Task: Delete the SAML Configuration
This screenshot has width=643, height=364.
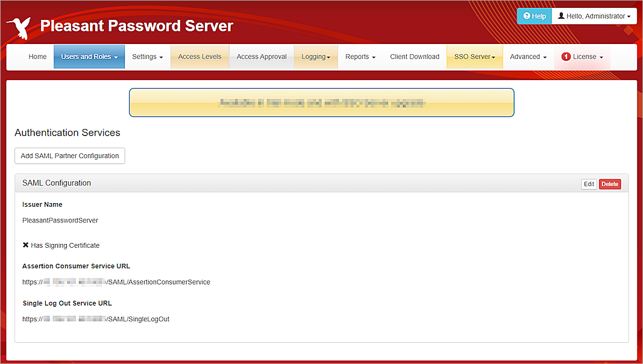Action: click(610, 184)
